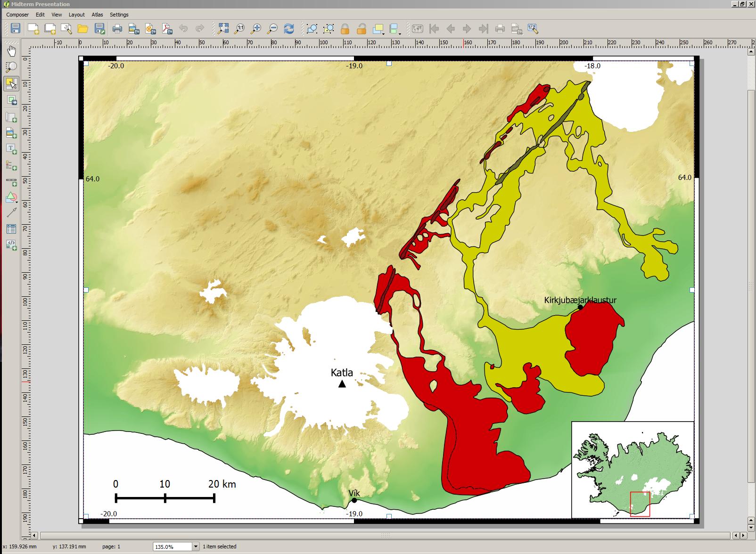
Task: Click the Print icon next to Export as Image
Action: pyautogui.click(x=117, y=29)
